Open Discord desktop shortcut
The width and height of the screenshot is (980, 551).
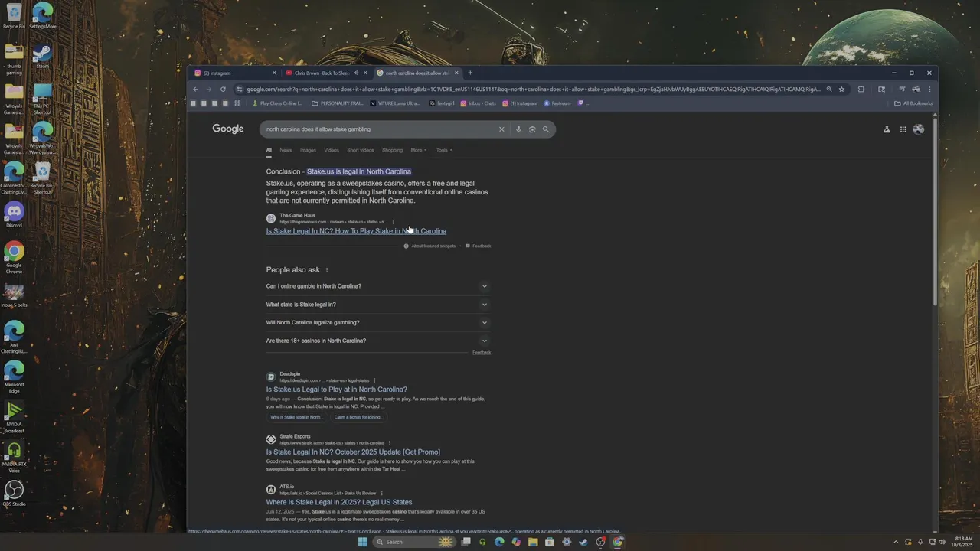[14, 214]
